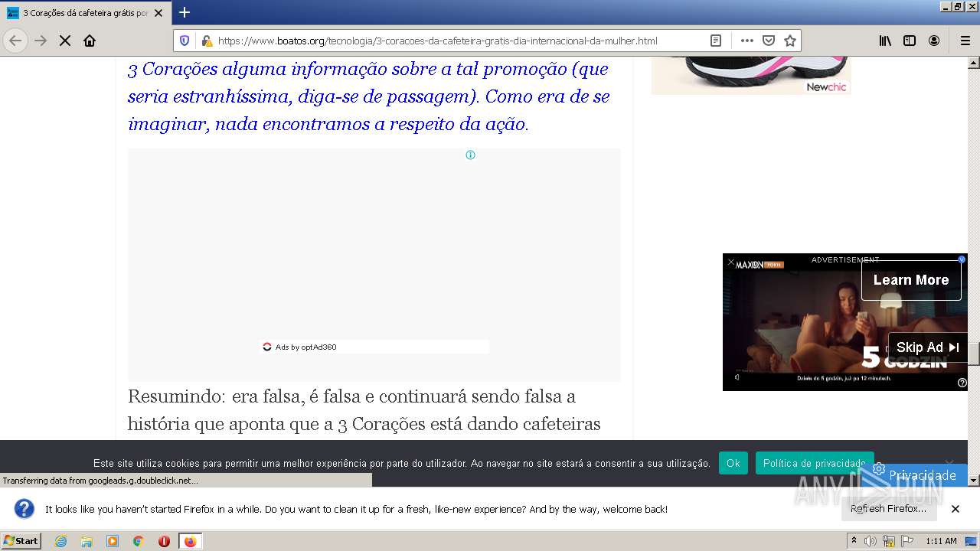Image resolution: width=980 pixels, height=551 pixels.
Task: Show hidden tray icons arrow
Action: 855,541
